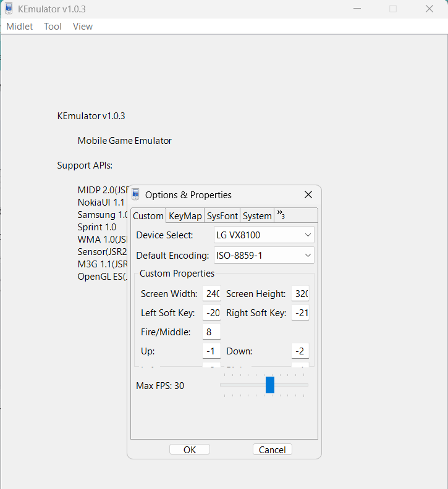Click the Screen Height input field

pos(301,294)
